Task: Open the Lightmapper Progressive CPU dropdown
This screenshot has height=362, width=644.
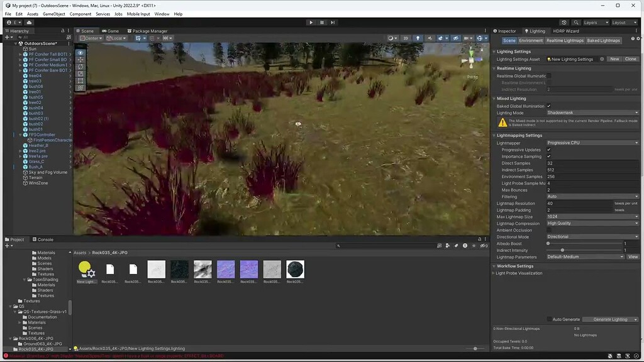Action: (x=591, y=142)
